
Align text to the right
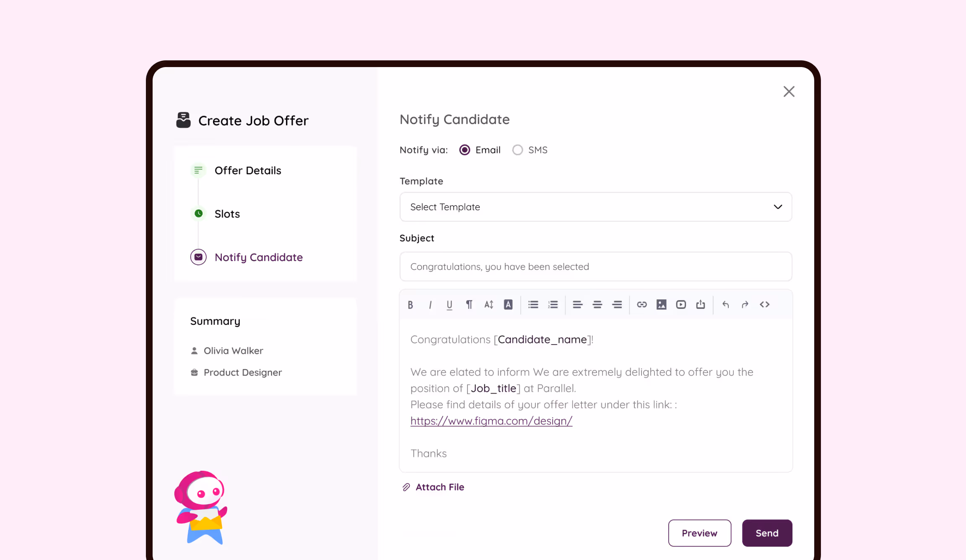pos(617,305)
